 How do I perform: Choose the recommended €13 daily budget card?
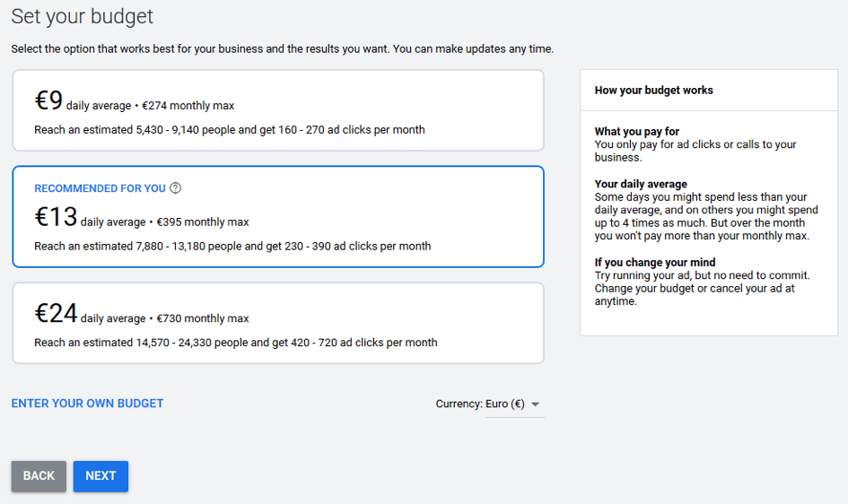tap(278, 217)
